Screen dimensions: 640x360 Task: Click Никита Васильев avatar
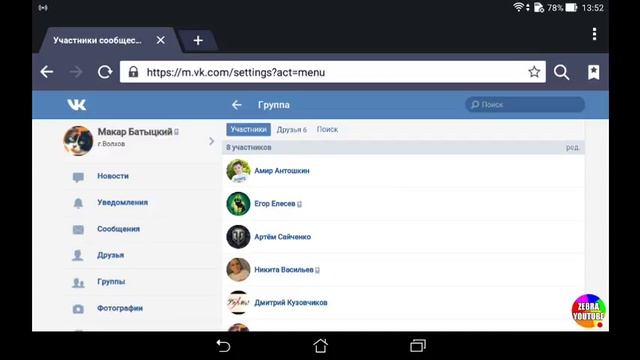pos(238,270)
